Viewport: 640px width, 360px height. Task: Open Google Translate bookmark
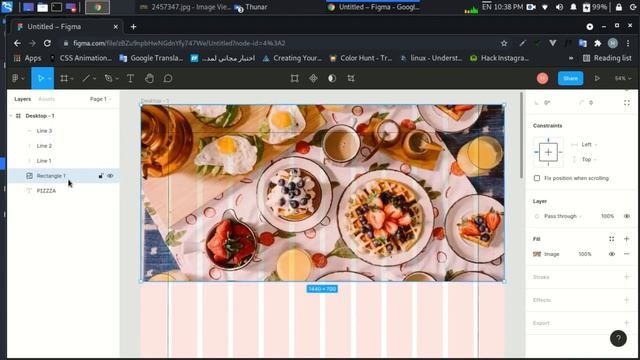pyautogui.click(x=151, y=58)
